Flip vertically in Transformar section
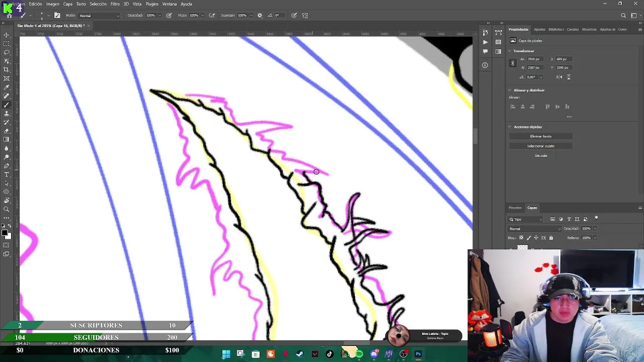This screenshot has width=644, height=362. [x=569, y=77]
